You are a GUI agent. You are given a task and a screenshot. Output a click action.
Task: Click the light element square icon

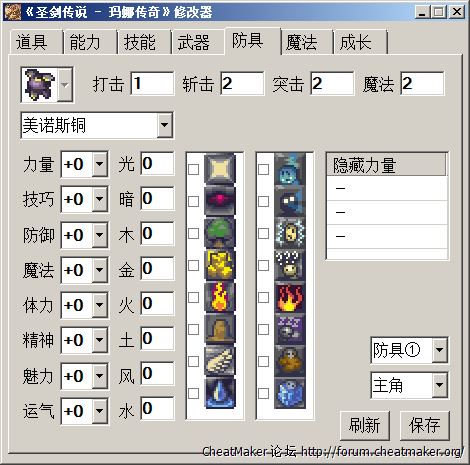(x=220, y=169)
